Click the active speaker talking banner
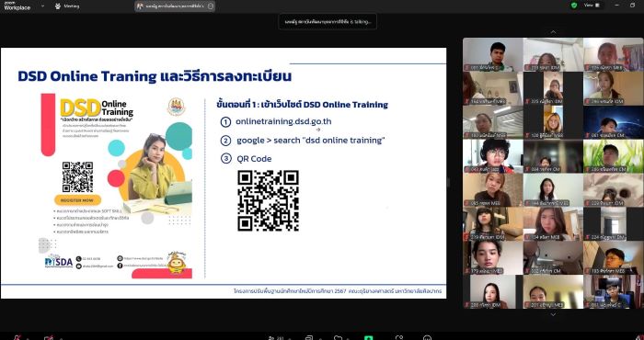The height and width of the screenshot is (340, 644). pyautogui.click(x=328, y=21)
